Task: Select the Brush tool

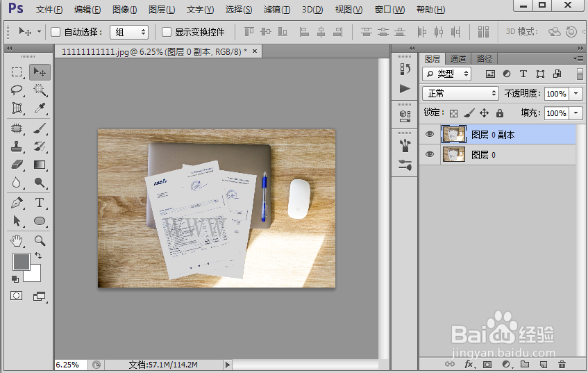Action: point(40,129)
